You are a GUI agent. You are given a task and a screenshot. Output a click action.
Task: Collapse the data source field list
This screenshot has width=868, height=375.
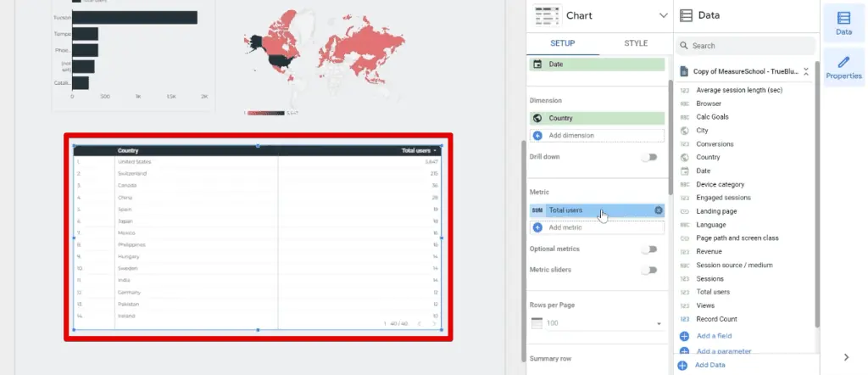coord(806,71)
